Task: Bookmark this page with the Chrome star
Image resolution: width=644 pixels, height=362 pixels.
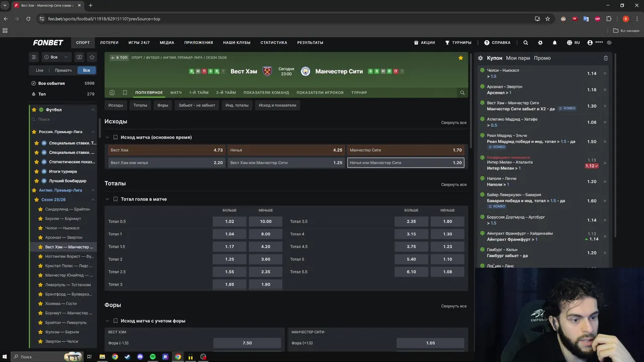Action: [x=547, y=19]
